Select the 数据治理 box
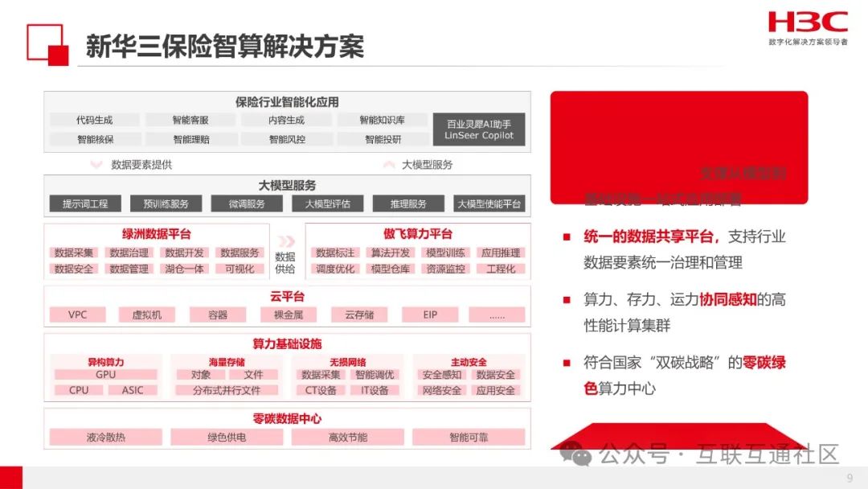Viewport: 868px width, 489px height. [129, 253]
